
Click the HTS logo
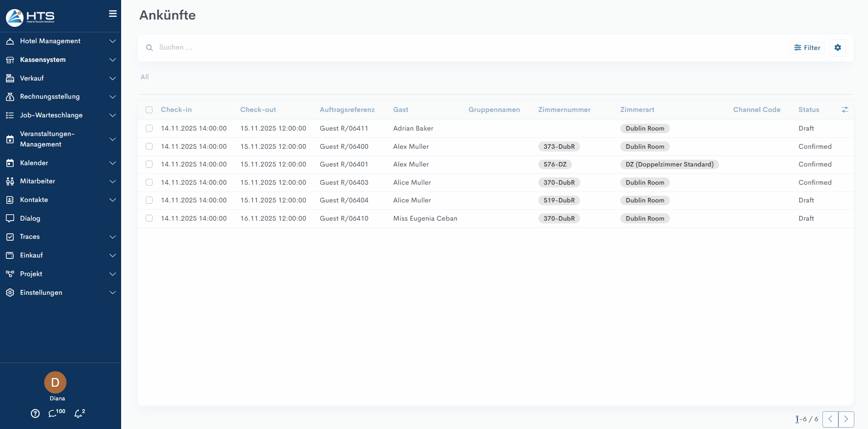(x=30, y=17)
